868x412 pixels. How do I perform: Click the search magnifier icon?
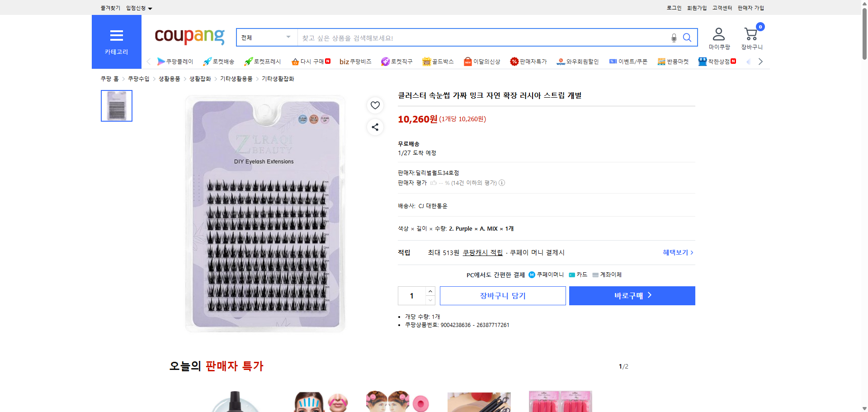pos(687,38)
